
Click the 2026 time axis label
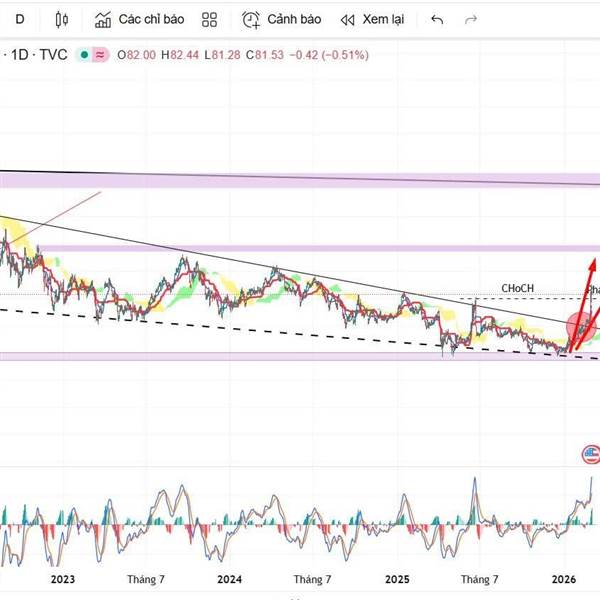pyautogui.click(x=564, y=579)
